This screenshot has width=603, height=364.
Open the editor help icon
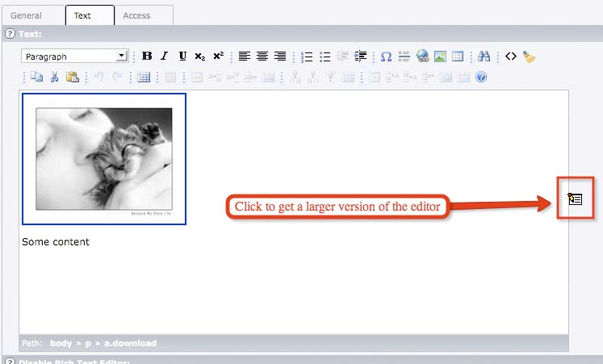[481, 77]
